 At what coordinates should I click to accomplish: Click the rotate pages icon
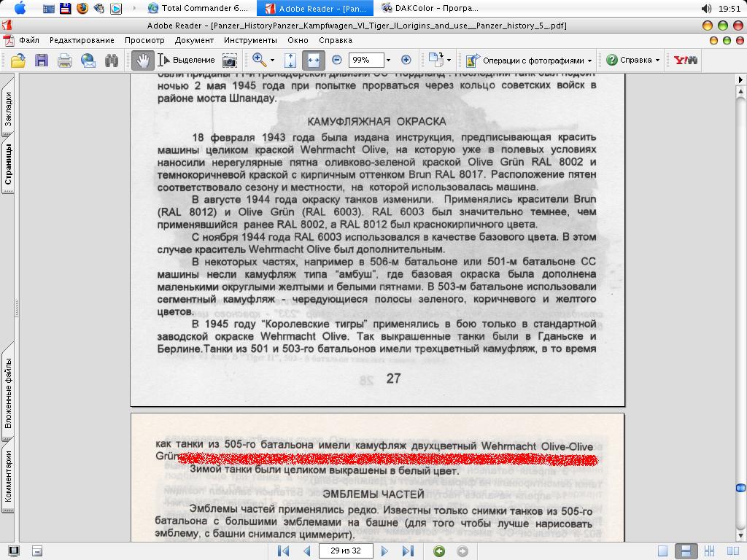(x=436, y=60)
